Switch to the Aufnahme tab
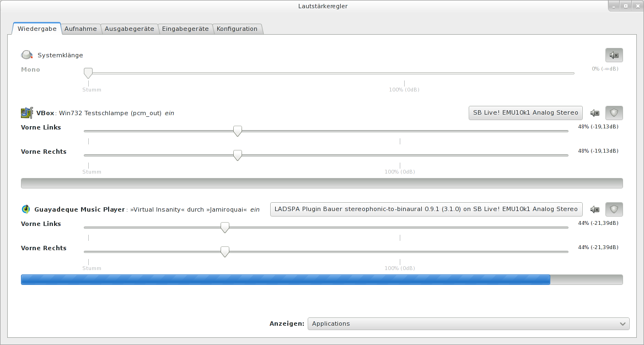The width and height of the screenshot is (644, 345). pyautogui.click(x=80, y=29)
